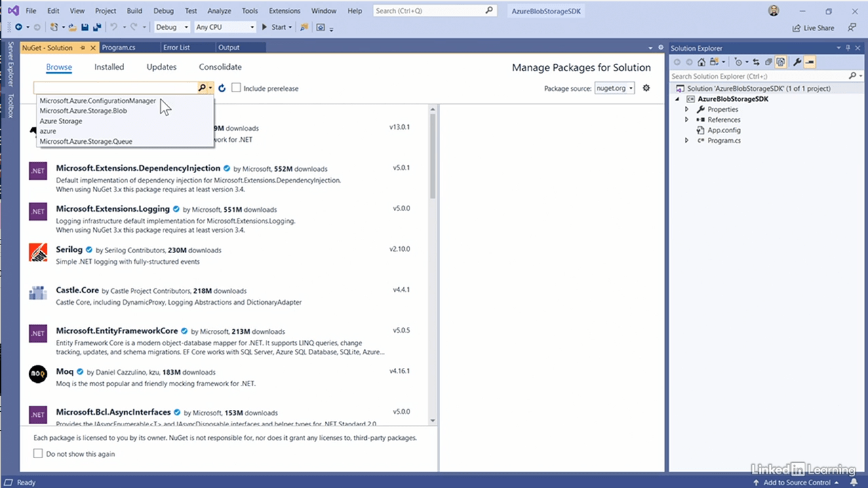Click the New Project toolbar icon
The image size is (868, 488).
[54, 27]
